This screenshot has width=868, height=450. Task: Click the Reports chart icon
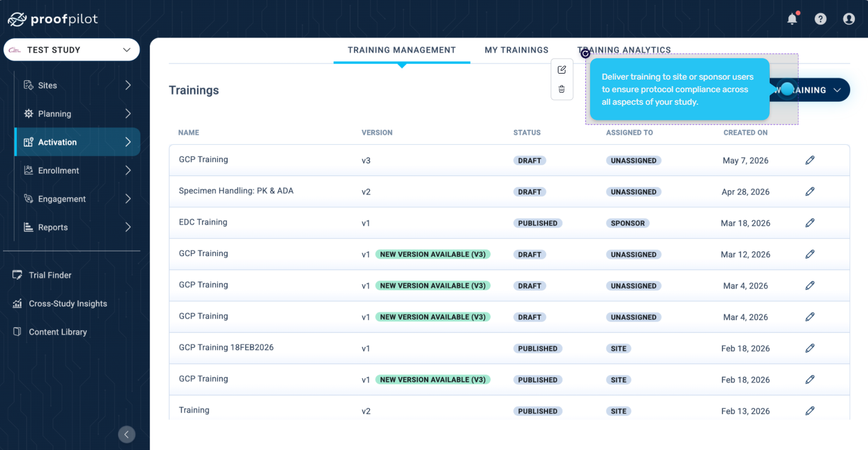coord(28,227)
